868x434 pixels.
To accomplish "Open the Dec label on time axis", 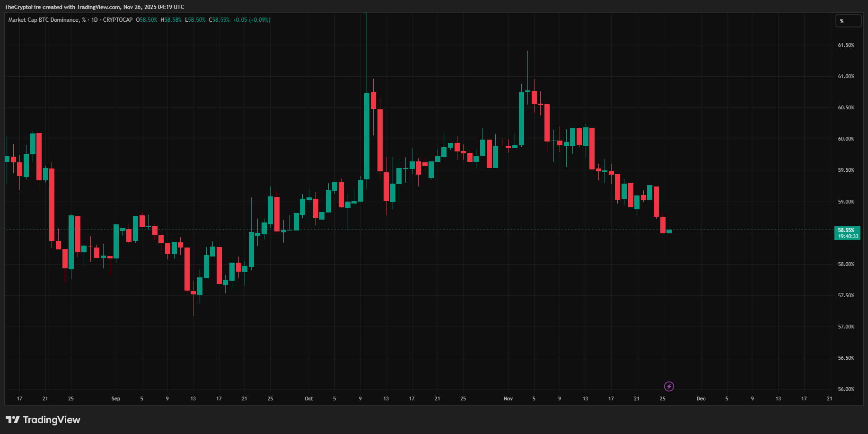I will coord(701,399).
